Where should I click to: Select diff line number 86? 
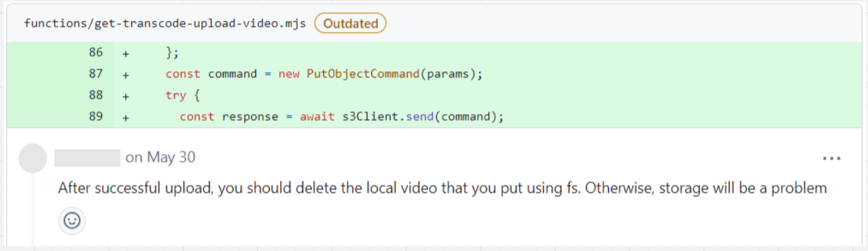96,52
